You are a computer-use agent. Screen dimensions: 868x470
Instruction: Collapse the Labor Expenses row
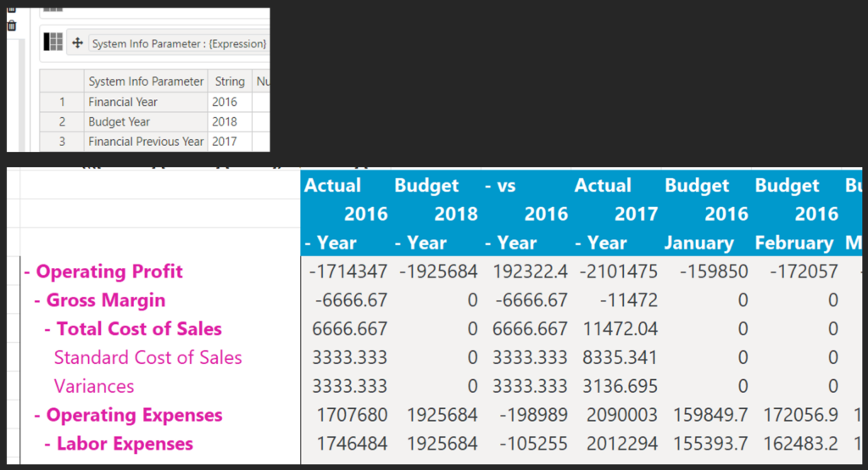click(x=48, y=445)
